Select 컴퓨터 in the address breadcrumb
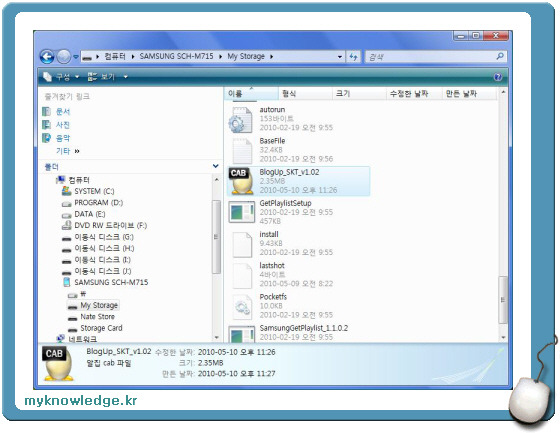This screenshot has height=433, width=560. coord(115,56)
